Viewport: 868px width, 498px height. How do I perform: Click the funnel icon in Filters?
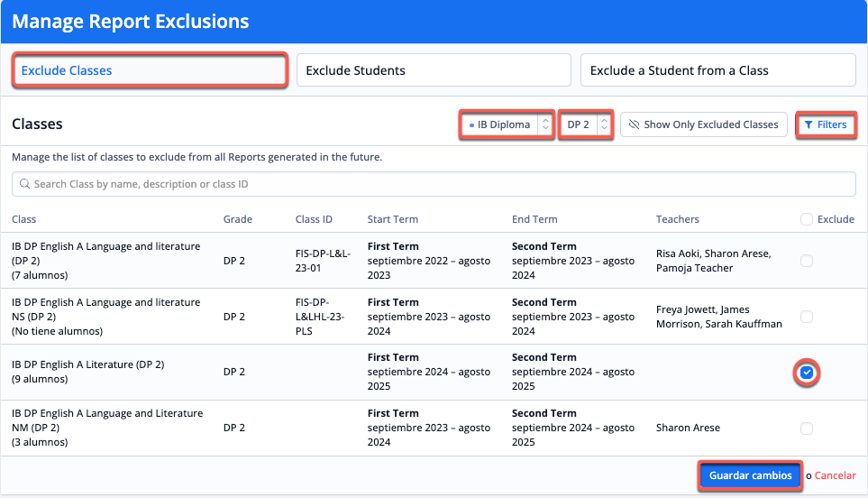(x=809, y=124)
